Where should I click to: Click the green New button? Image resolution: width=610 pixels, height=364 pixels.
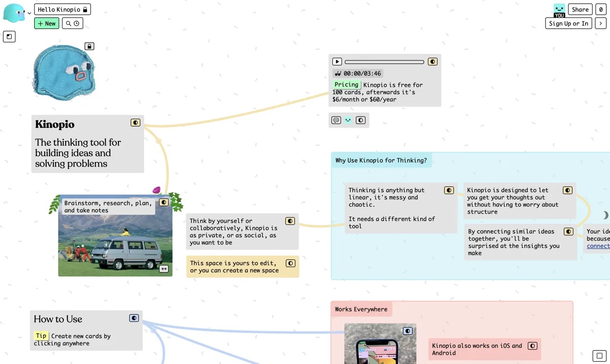coord(47,23)
